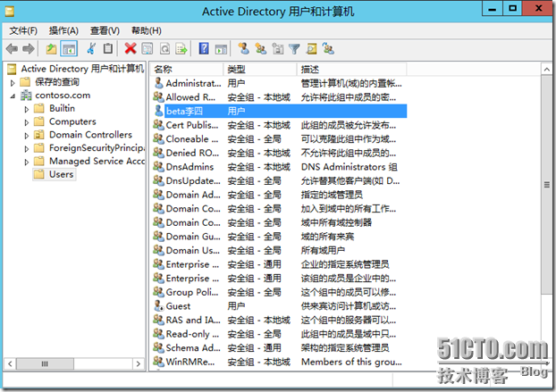Sort by the 描述 column header
Image resolution: width=556 pixels, height=392 pixels.
(351, 69)
